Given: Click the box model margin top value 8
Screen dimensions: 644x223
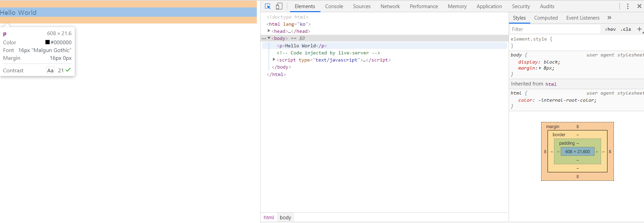Looking at the screenshot, I should [x=578, y=127].
